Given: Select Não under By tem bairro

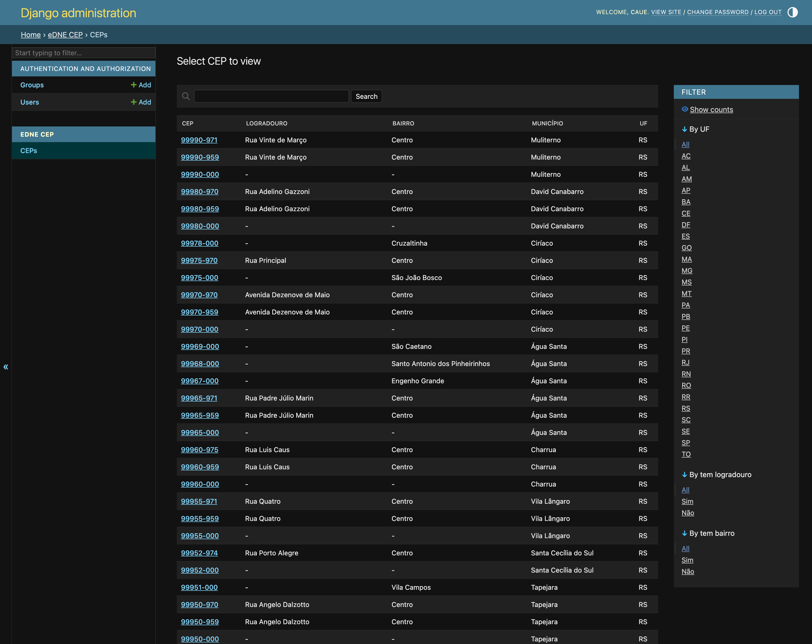Looking at the screenshot, I should tap(687, 572).
